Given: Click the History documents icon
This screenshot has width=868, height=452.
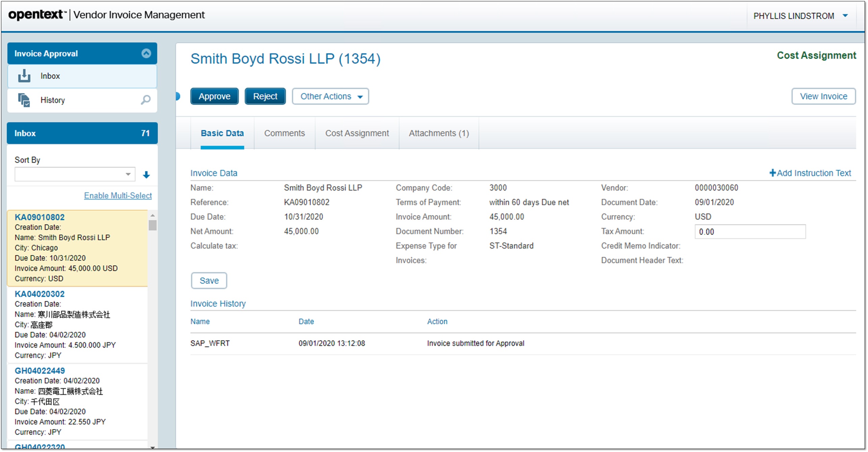Looking at the screenshot, I should (24, 100).
